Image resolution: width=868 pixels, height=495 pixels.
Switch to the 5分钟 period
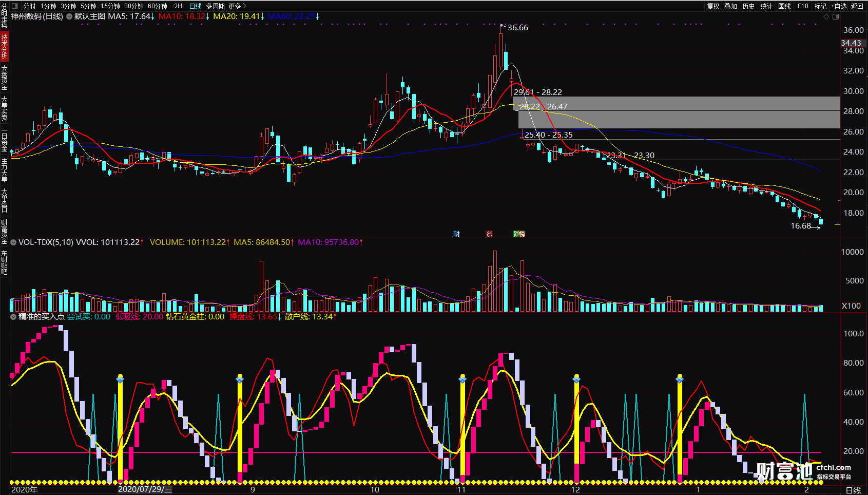point(88,6)
